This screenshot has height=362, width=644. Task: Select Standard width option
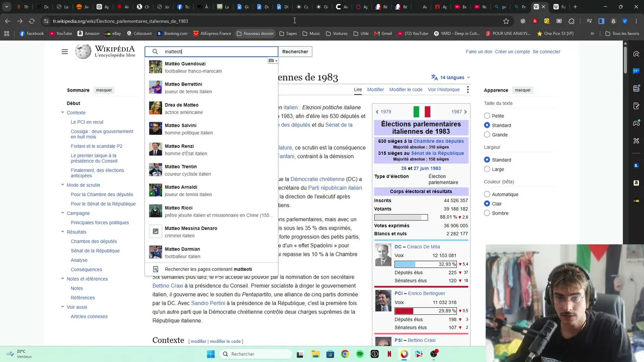(x=487, y=160)
